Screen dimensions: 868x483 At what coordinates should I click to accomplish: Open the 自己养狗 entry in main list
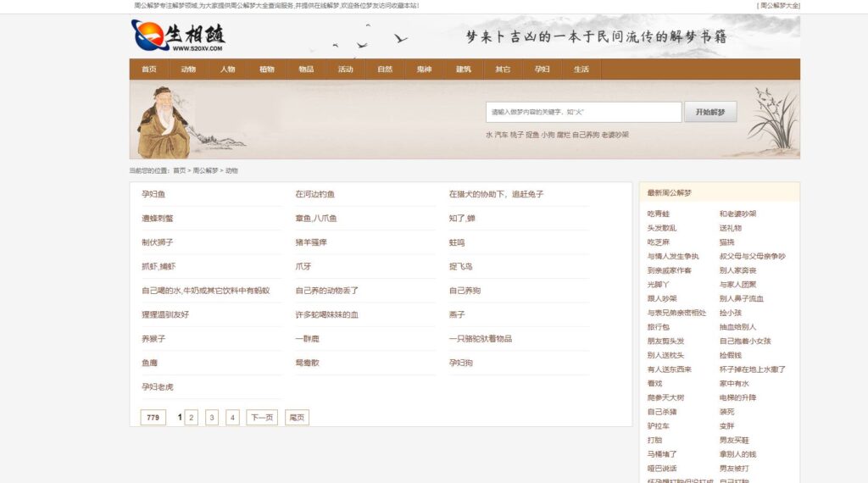465,291
